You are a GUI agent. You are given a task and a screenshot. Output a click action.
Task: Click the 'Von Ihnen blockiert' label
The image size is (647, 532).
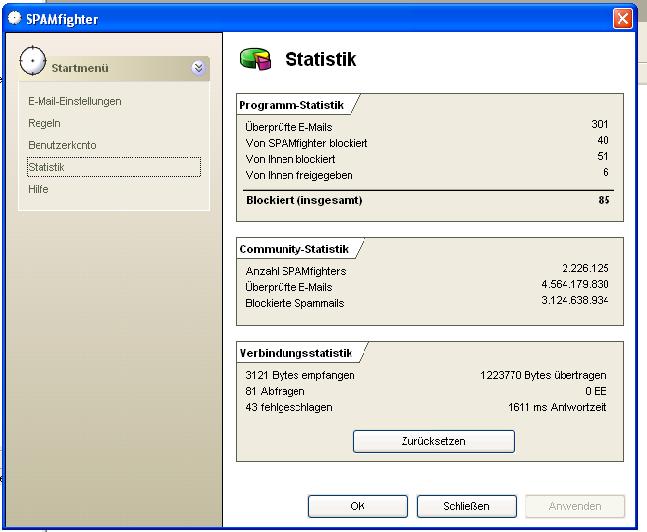[x=290, y=159]
